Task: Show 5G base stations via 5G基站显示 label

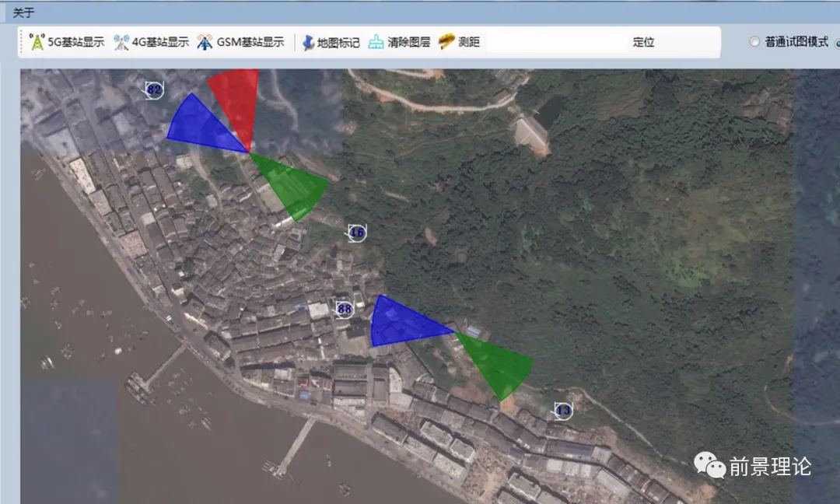Action: point(76,42)
